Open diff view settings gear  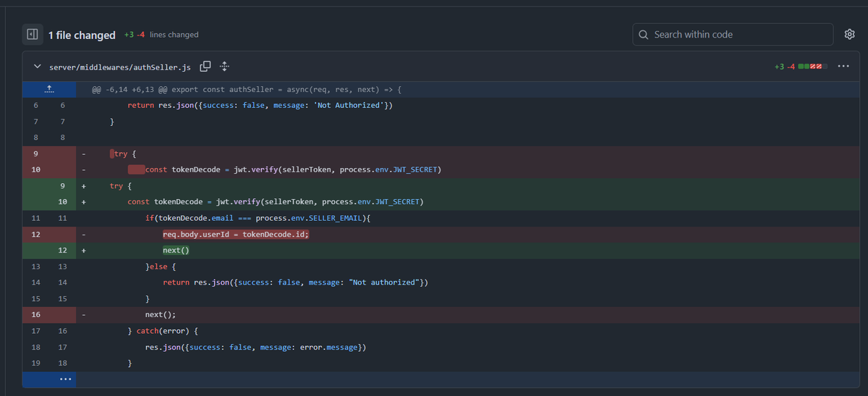[x=850, y=34]
